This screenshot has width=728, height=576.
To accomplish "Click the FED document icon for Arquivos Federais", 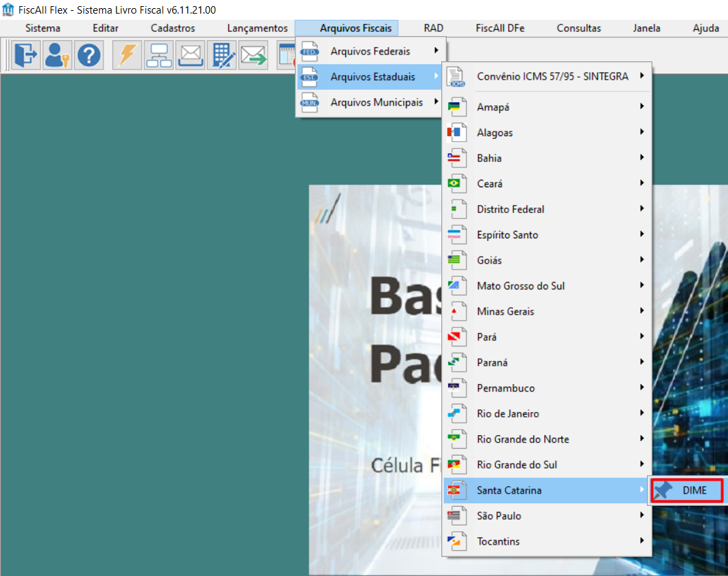I will (310, 51).
